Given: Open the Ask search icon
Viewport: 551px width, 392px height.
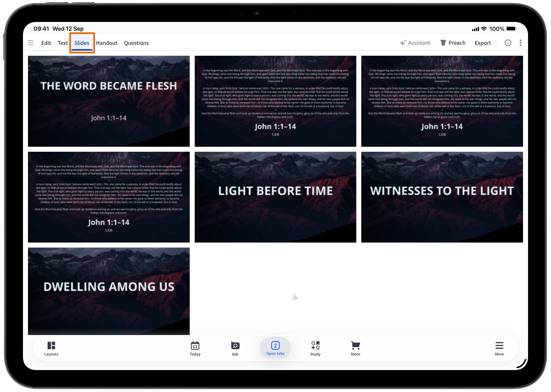Looking at the screenshot, I should coord(235,349).
